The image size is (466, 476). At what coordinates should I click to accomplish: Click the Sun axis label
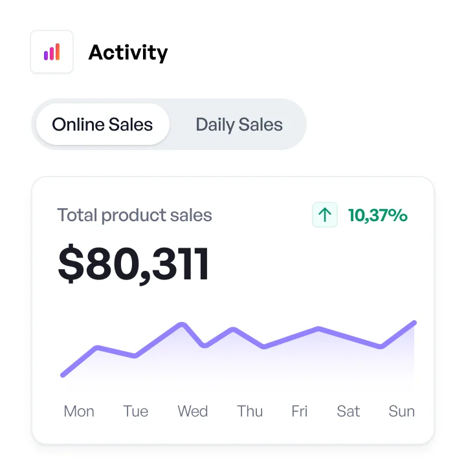point(401,411)
